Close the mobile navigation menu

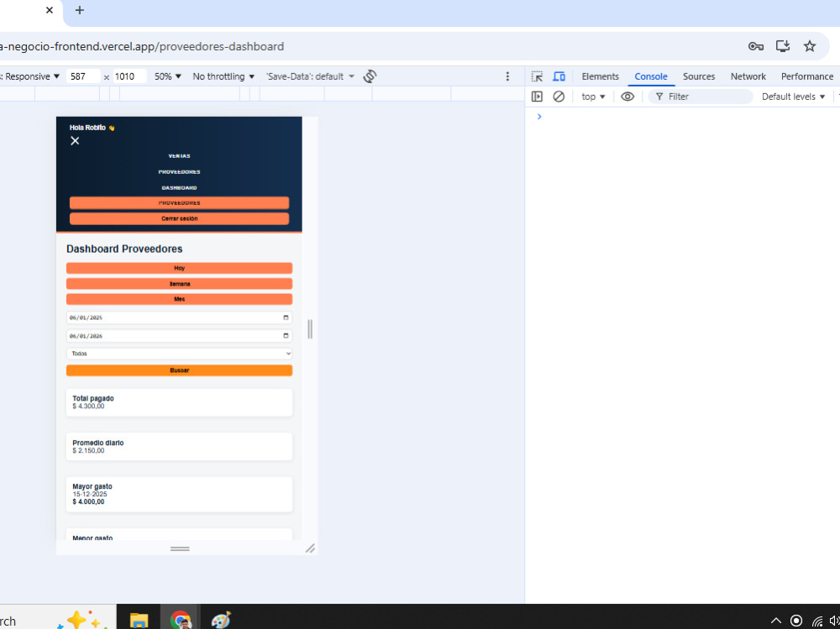(x=75, y=141)
